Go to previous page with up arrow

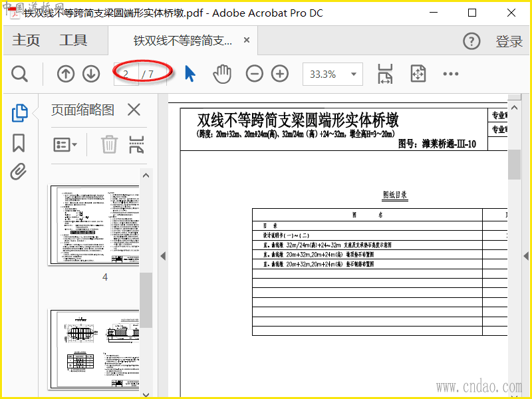[x=65, y=74]
